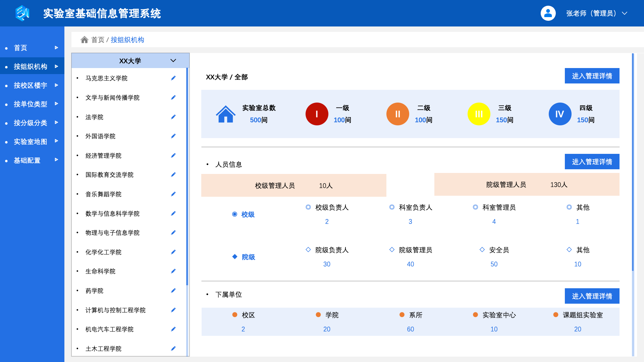
Task: Select the 院级 diamond option
Action: [x=235, y=257]
